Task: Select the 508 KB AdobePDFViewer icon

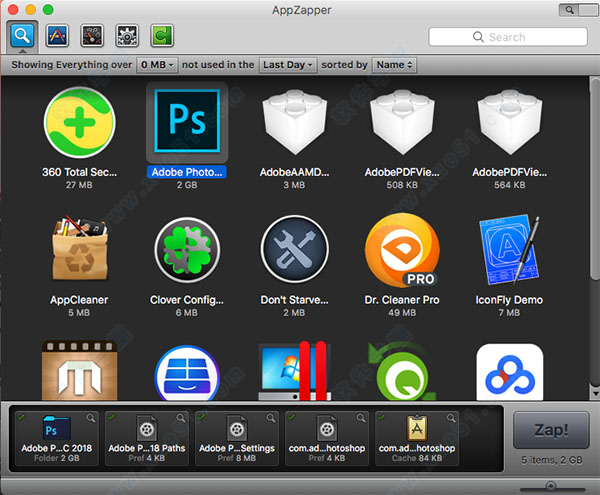Action: 402,122
